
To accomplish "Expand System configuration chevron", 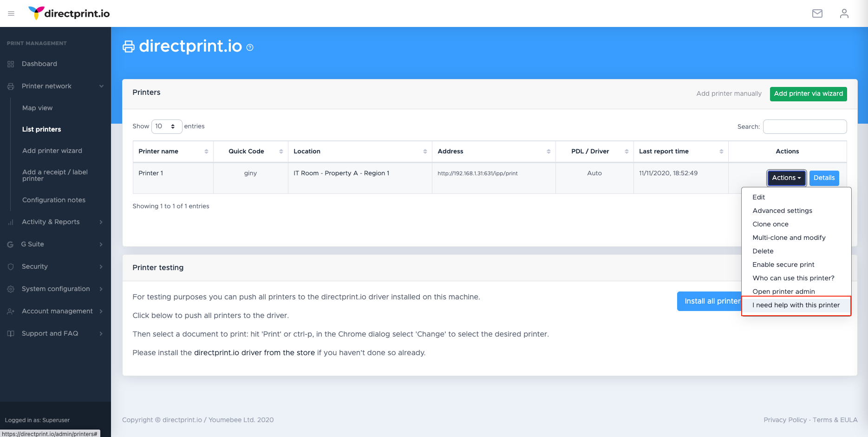I will point(101,289).
